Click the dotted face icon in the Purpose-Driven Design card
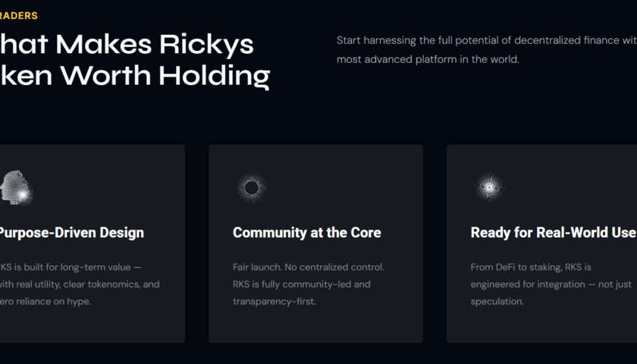 [x=17, y=187]
